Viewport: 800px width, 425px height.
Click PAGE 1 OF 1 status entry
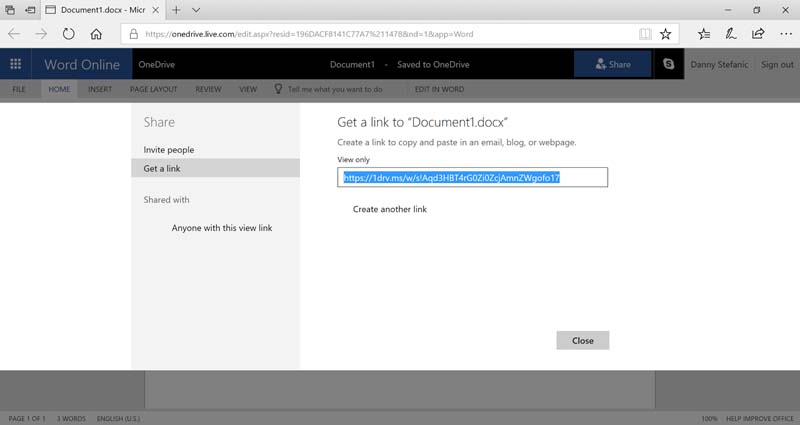tap(27, 418)
